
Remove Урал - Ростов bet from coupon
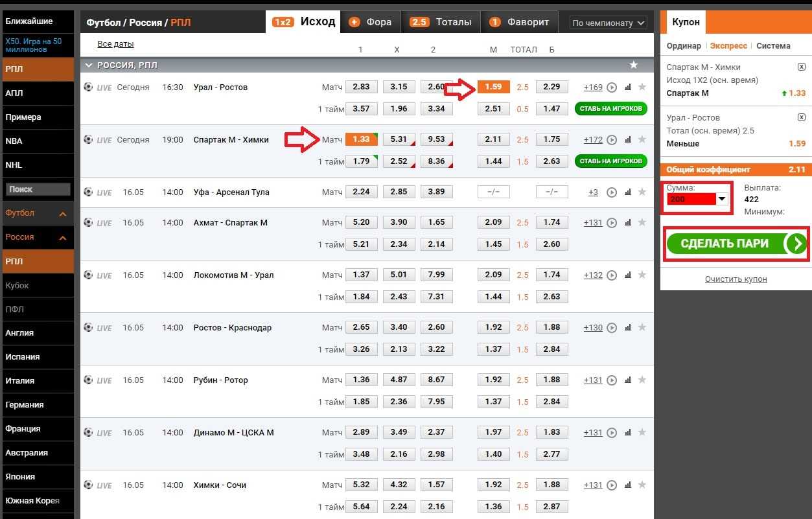click(802, 117)
